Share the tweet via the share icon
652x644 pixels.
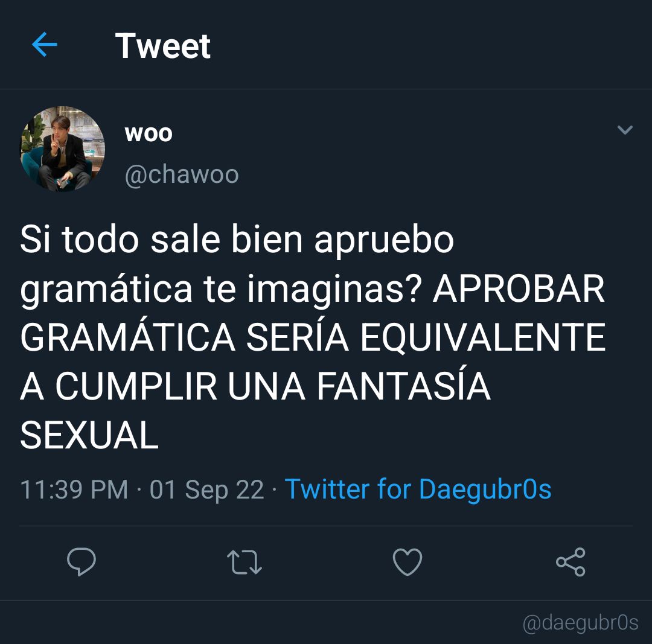pyautogui.click(x=571, y=562)
